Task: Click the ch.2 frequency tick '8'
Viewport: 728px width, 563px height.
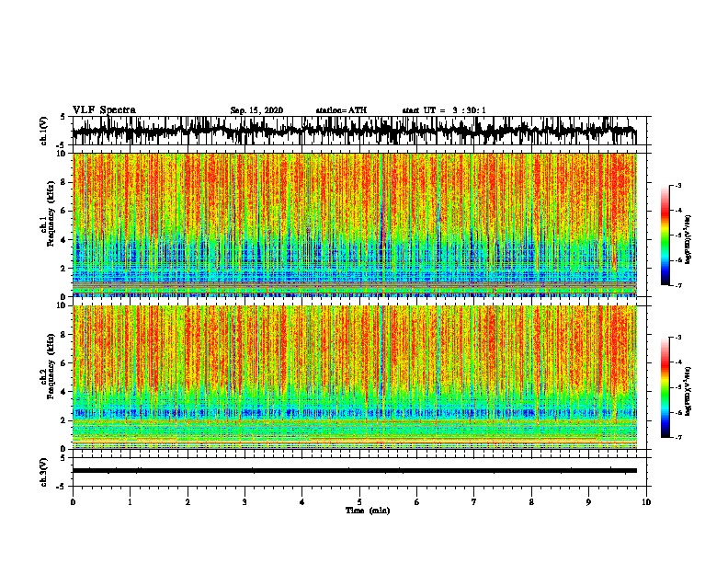Action: coord(64,335)
